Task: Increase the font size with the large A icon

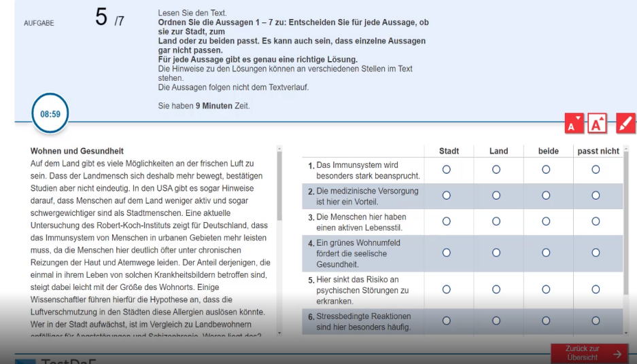Action: tap(597, 124)
